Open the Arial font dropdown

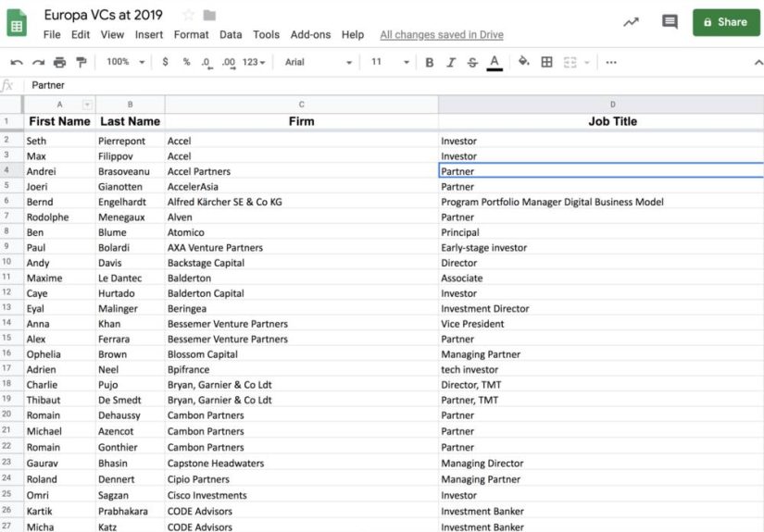click(319, 62)
